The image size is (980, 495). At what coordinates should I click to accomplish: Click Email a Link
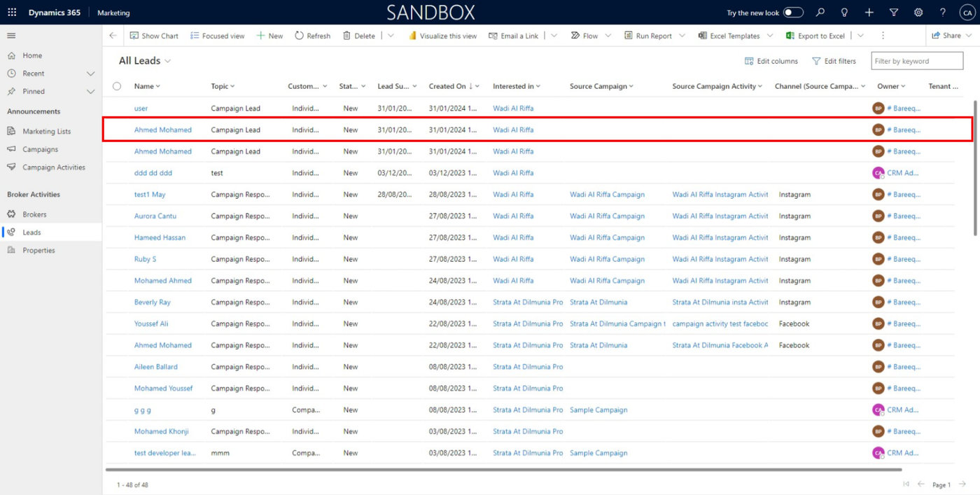(x=513, y=36)
